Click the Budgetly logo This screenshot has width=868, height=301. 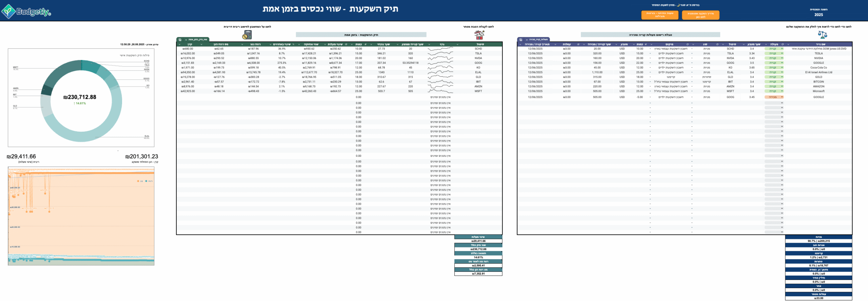click(x=26, y=12)
